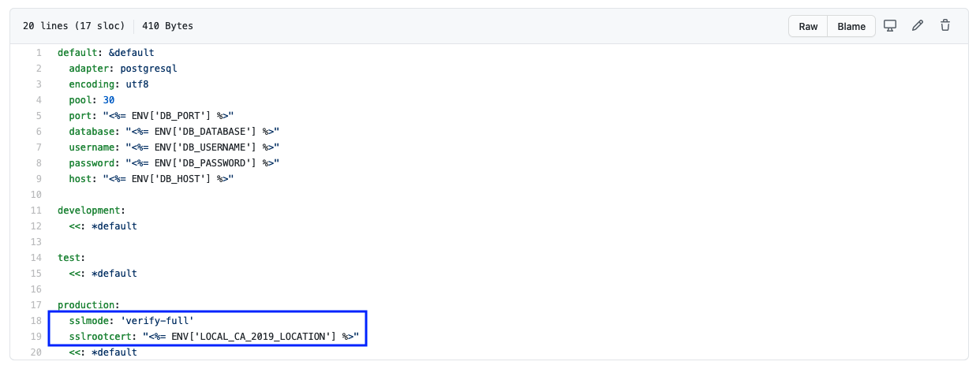Select line number 1

(38, 53)
